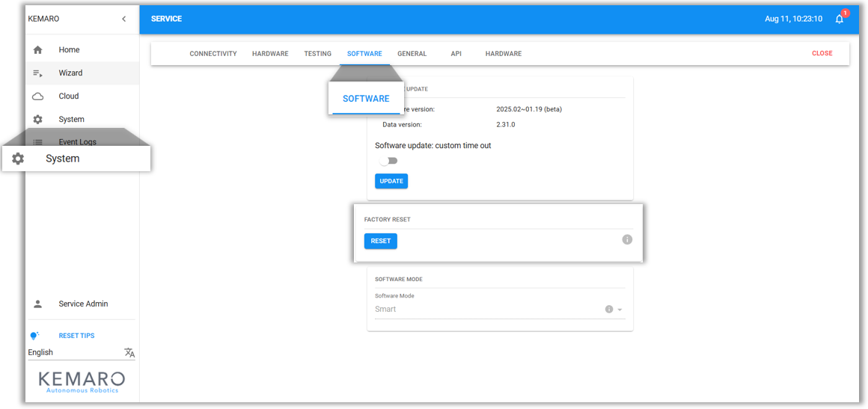Click the Wizard playlist icon
This screenshot has height=409, width=868.
coord(37,73)
